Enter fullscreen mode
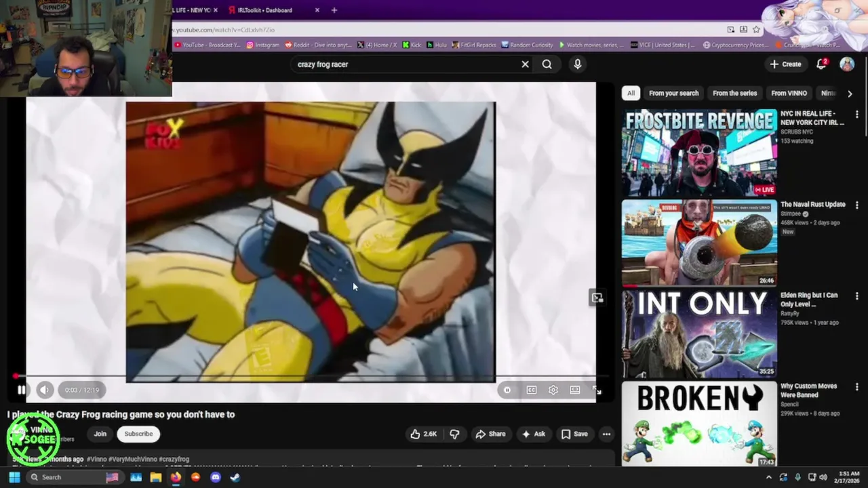 [x=596, y=390]
